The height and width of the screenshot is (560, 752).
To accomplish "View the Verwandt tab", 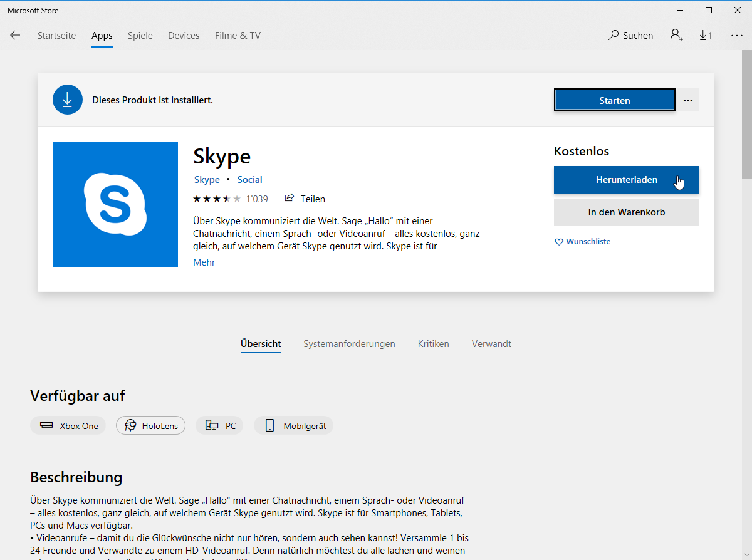I will click(x=491, y=344).
